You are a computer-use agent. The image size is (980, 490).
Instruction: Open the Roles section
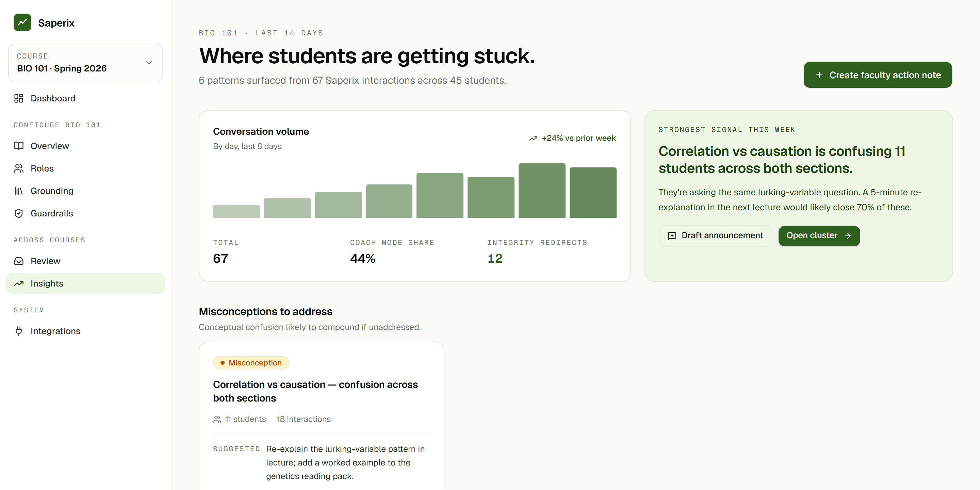coord(85,168)
